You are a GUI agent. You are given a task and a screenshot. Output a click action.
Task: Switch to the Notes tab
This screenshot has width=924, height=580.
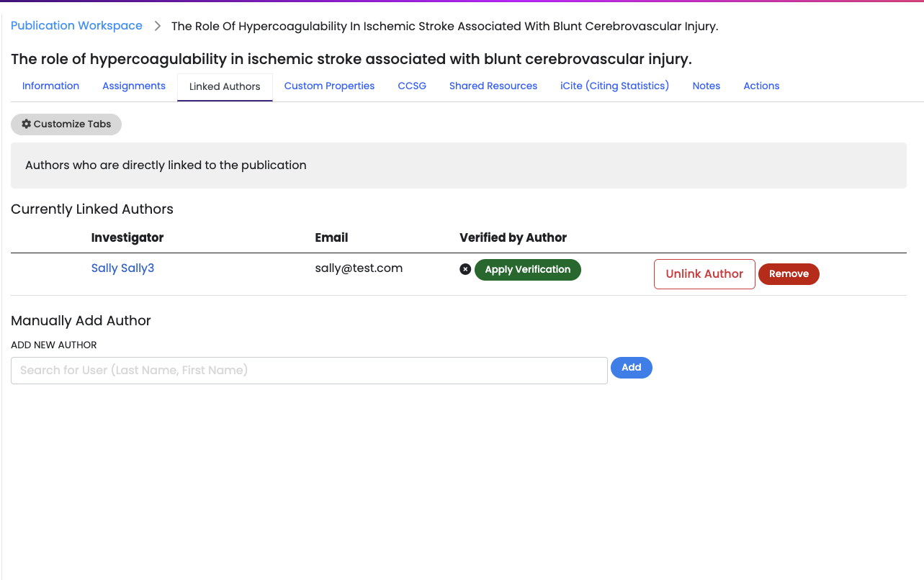coord(707,86)
